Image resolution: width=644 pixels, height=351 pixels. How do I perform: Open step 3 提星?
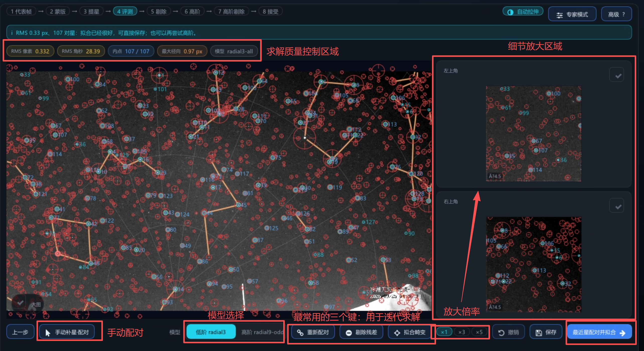pos(91,12)
